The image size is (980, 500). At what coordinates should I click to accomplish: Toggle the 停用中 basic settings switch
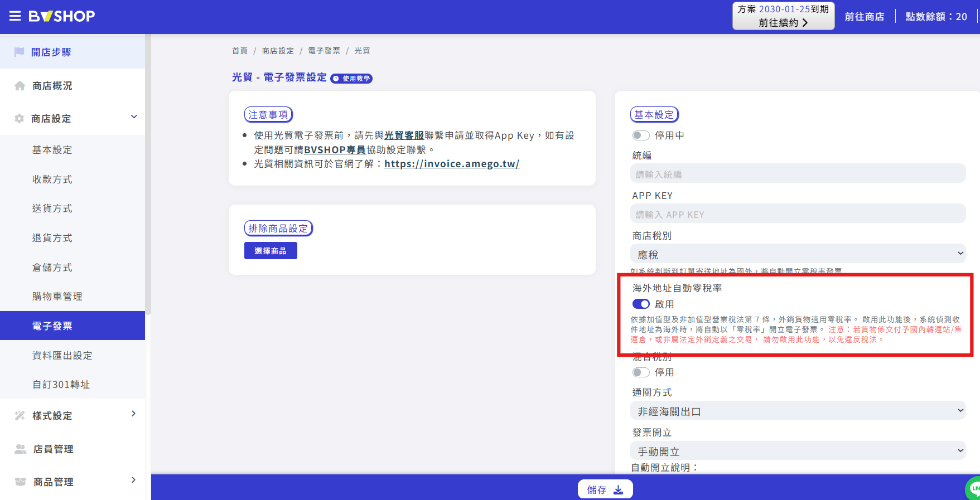[x=641, y=135]
